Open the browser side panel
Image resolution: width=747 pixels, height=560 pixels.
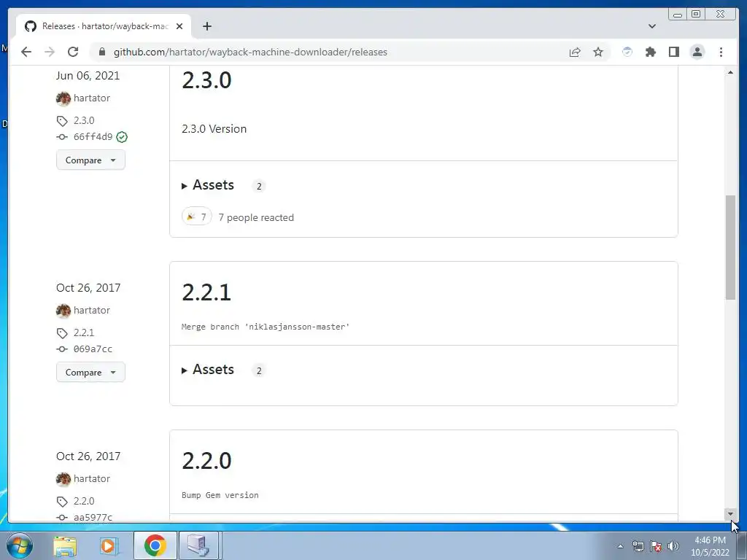[x=673, y=52]
